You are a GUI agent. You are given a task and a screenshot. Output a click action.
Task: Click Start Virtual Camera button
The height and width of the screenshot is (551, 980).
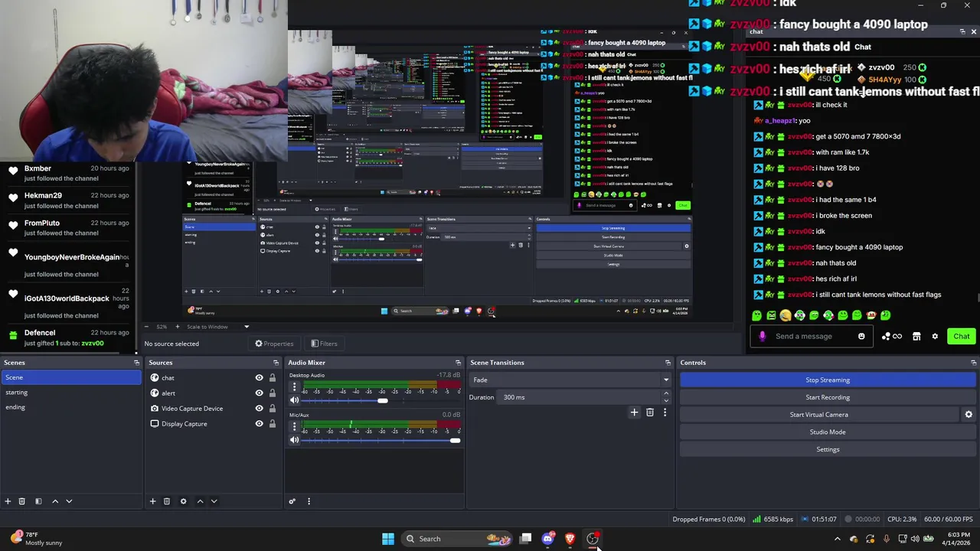(819, 415)
